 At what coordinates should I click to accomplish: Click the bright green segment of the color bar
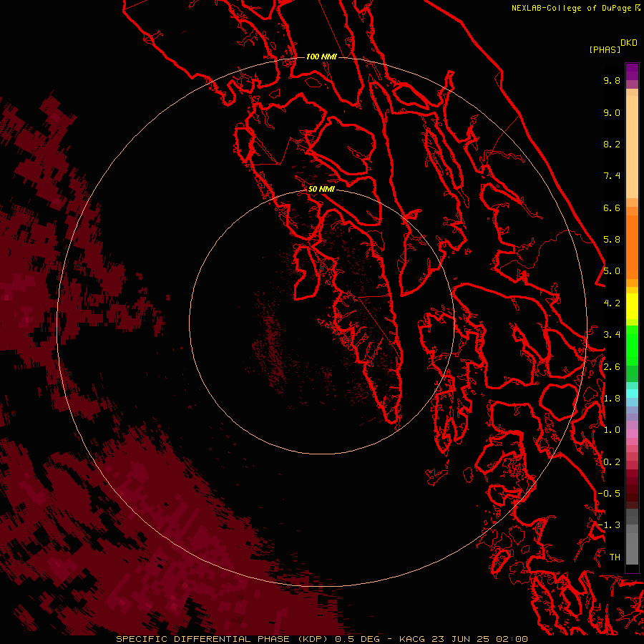click(x=632, y=345)
